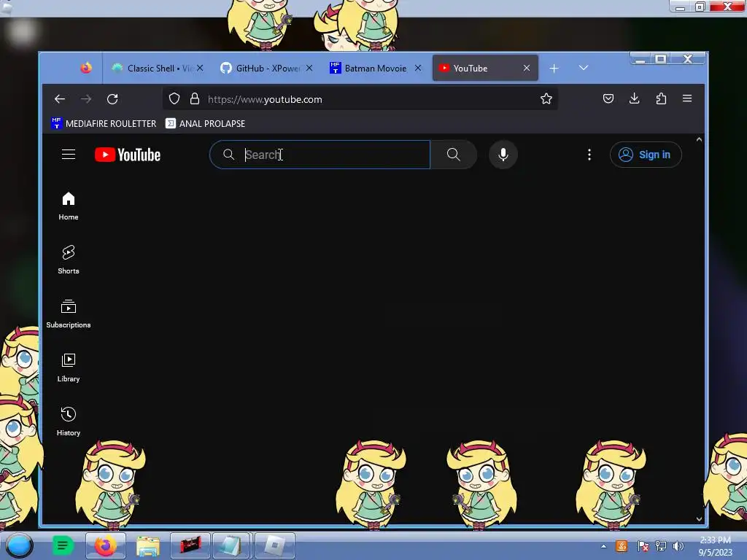This screenshot has width=747, height=560.
Task: Open History in the sidebar
Action: click(x=69, y=421)
